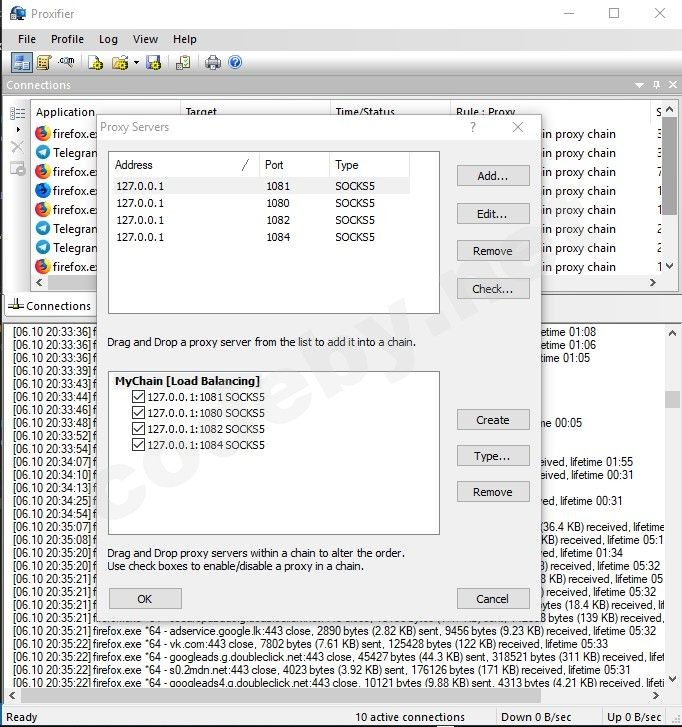The width and height of the screenshot is (682, 727).
Task: Open the Proxy Servers toolbar icon
Action: [21, 62]
